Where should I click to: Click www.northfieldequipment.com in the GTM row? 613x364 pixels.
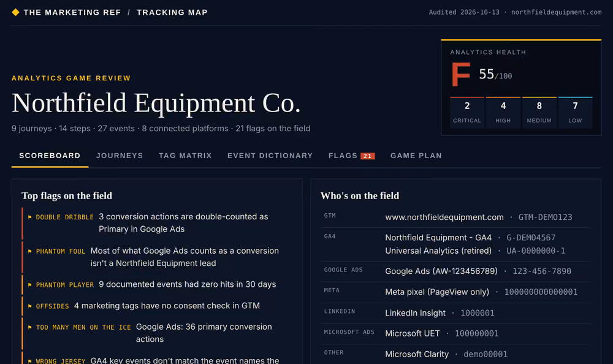(x=444, y=218)
